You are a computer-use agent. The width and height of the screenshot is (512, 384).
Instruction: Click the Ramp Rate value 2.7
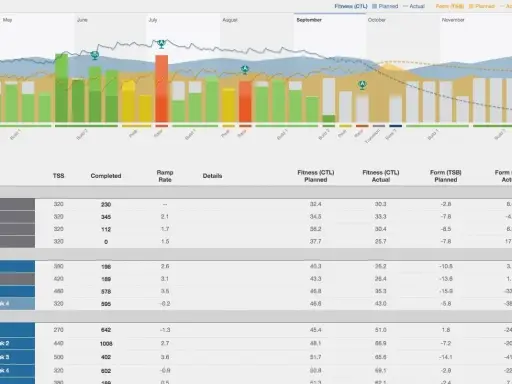[x=165, y=343]
